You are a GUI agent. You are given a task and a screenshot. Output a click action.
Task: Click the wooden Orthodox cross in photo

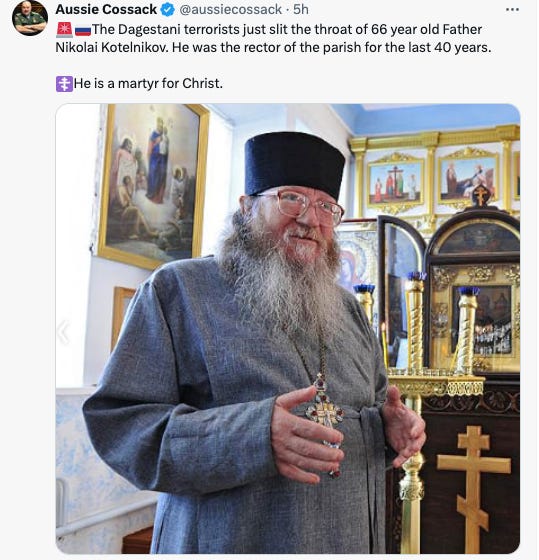click(474, 488)
